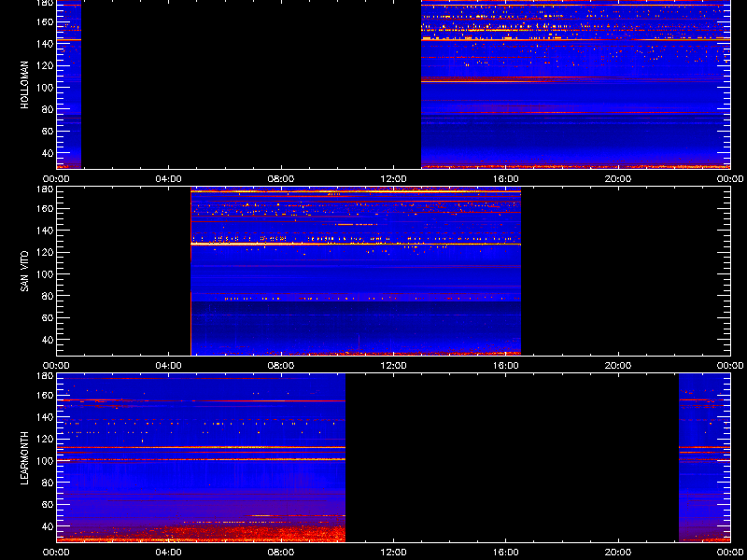Image resolution: width=747 pixels, height=560 pixels.
Task: Click the 20:00 time label under Learmonth plot
Action: point(618,553)
